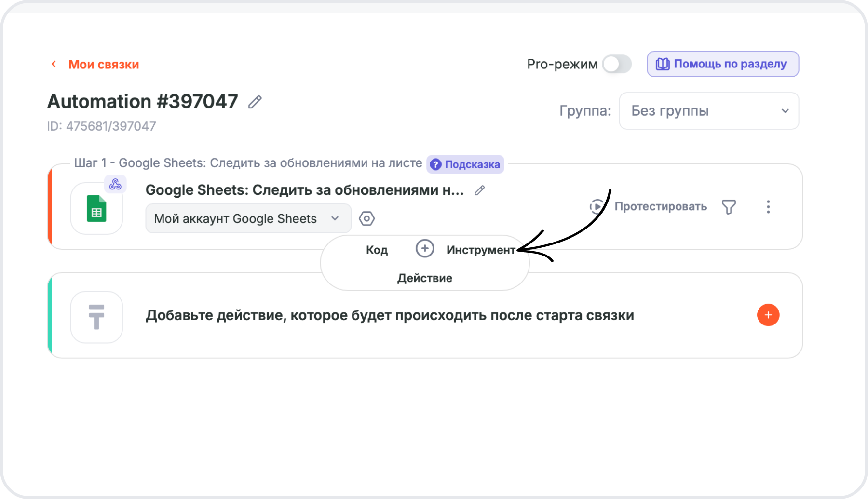Screen dimensions: 868x499
Task: Click the filter funnel icon
Action: point(729,207)
